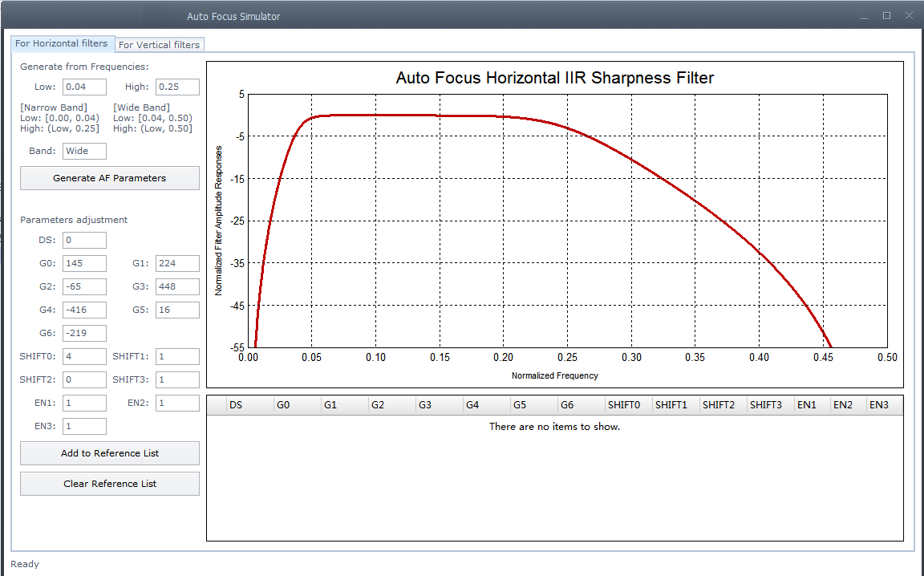Click the G0 column header in the list
Image resolution: width=924 pixels, height=576 pixels.
point(297,405)
